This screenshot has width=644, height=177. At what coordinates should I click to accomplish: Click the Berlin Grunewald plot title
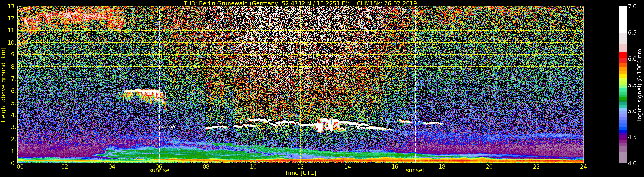click(x=300, y=3)
